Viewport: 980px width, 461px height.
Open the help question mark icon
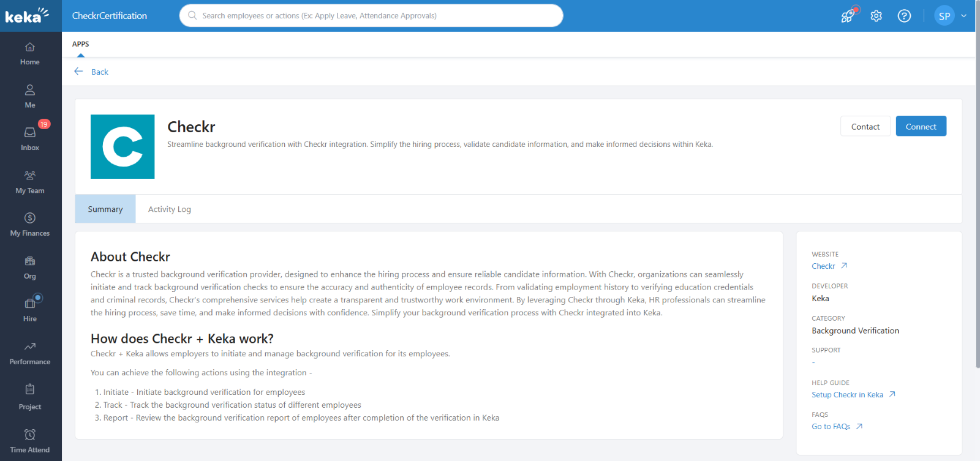pyautogui.click(x=904, y=16)
